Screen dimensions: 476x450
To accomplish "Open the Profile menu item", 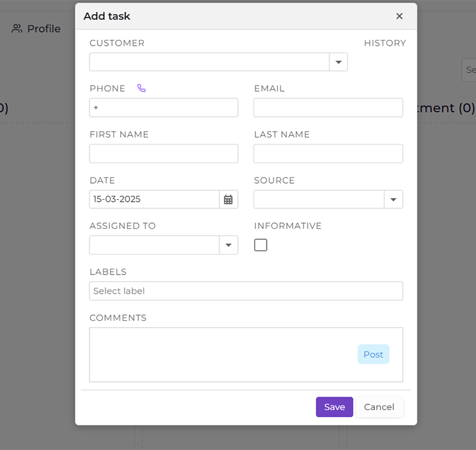I will point(36,28).
